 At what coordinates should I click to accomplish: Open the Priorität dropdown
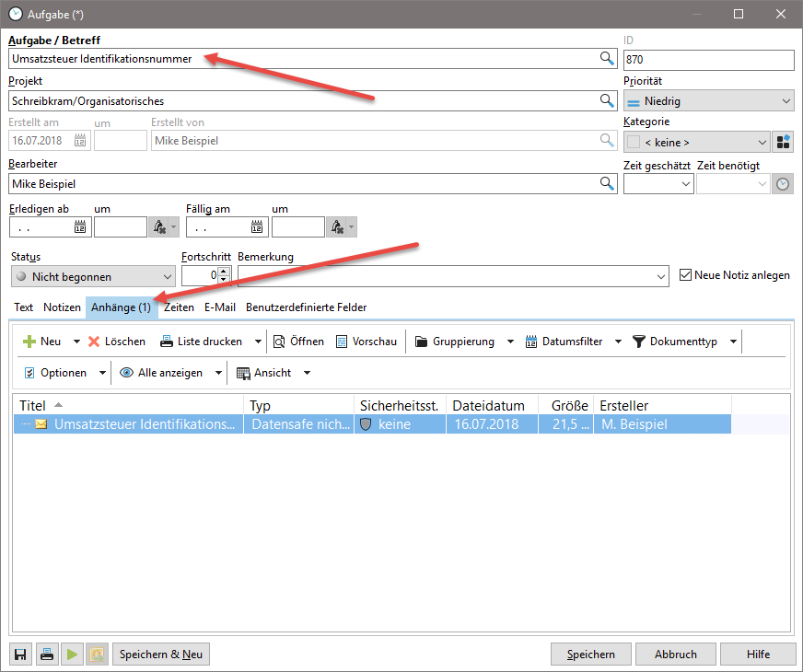(788, 99)
